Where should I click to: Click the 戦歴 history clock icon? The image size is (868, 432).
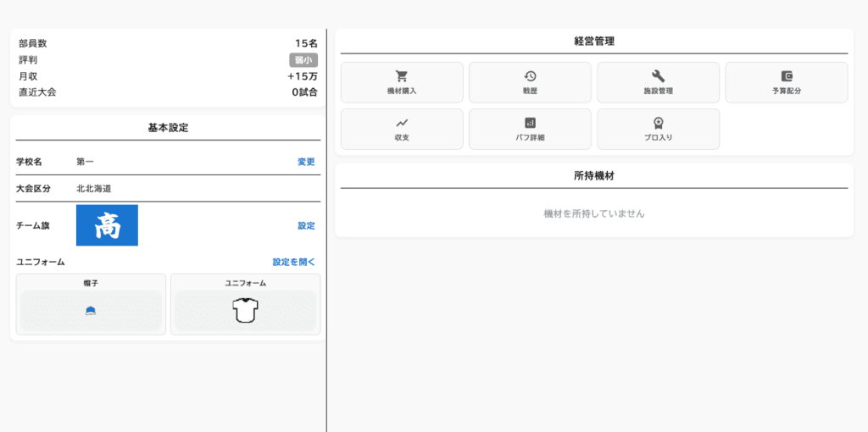coord(530,76)
